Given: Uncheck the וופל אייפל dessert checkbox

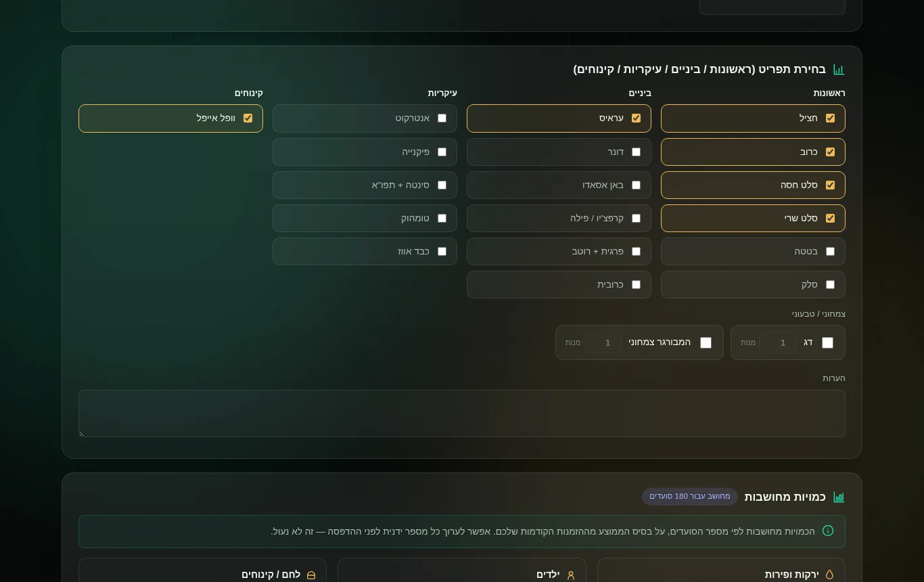Looking at the screenshot, I should [248, 118].
